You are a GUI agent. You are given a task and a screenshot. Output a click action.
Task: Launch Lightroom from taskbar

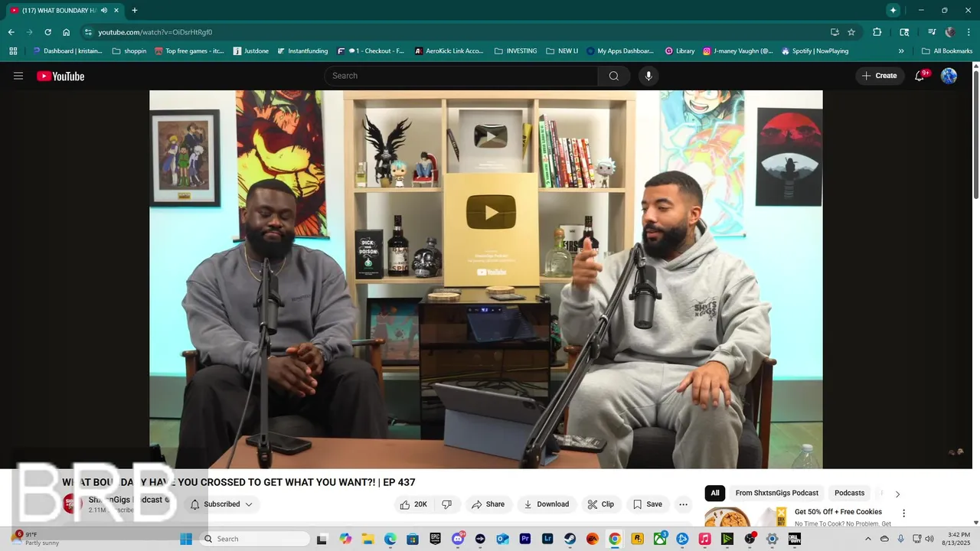547,539
